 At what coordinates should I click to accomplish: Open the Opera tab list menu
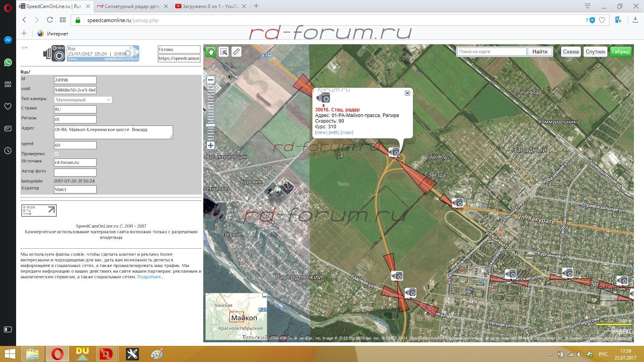(x=588, y=6)
